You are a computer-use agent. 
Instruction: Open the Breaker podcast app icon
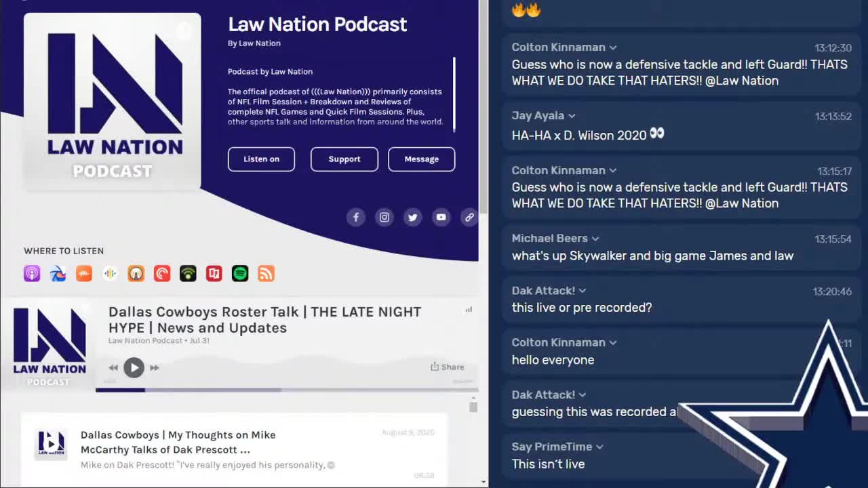58,274
